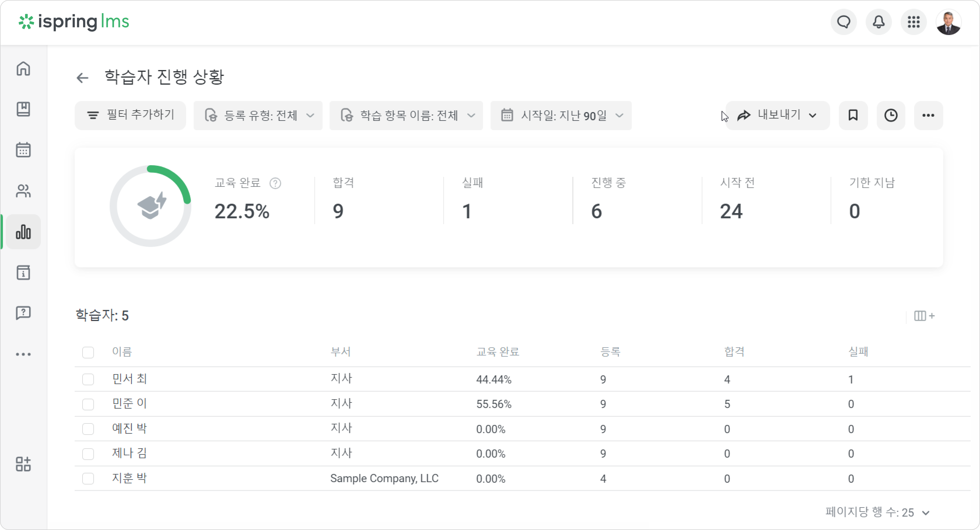Open the info card sidebar icon
This screenshot has height=530, width=980.
coord(23,273)
